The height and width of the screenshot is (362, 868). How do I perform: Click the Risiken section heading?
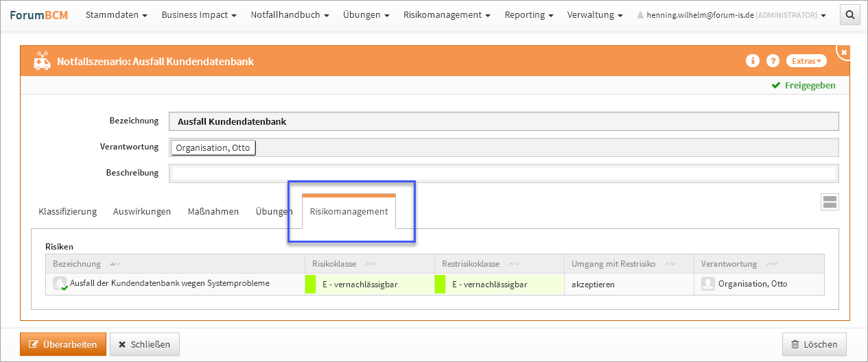tap(59, 246)
